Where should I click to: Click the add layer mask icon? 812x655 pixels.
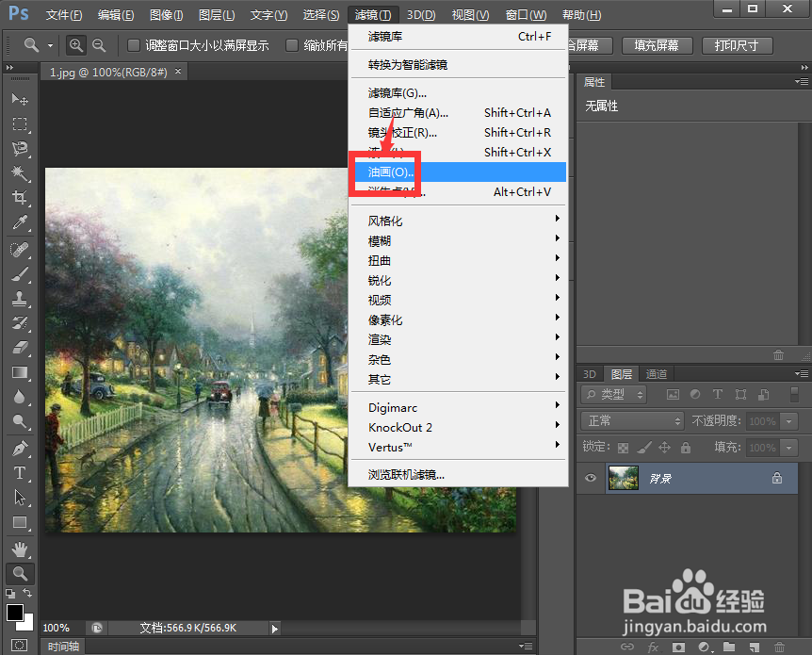click(678, 647)
